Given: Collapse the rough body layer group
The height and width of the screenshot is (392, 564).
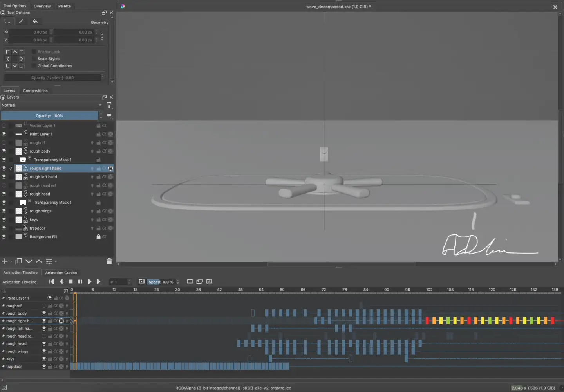Looking at the screenshot, I should [26, 153].
